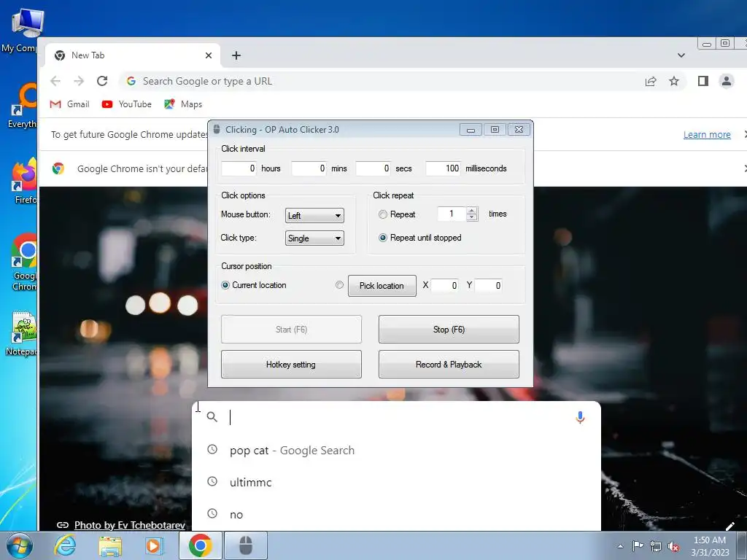Click the secs interval field
The width and height of the screenshot is (747, 560).
(373, 168)
